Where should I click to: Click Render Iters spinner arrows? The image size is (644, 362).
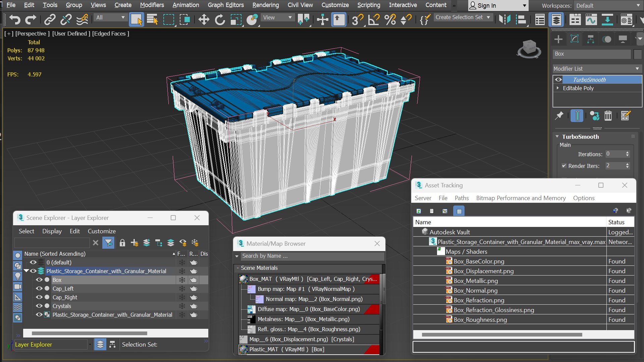coord(627,166)
